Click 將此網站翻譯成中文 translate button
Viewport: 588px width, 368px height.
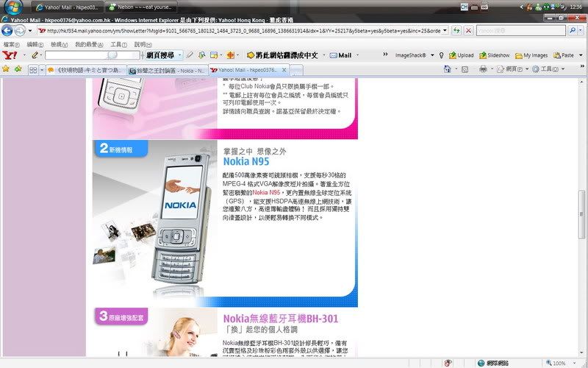282,55
